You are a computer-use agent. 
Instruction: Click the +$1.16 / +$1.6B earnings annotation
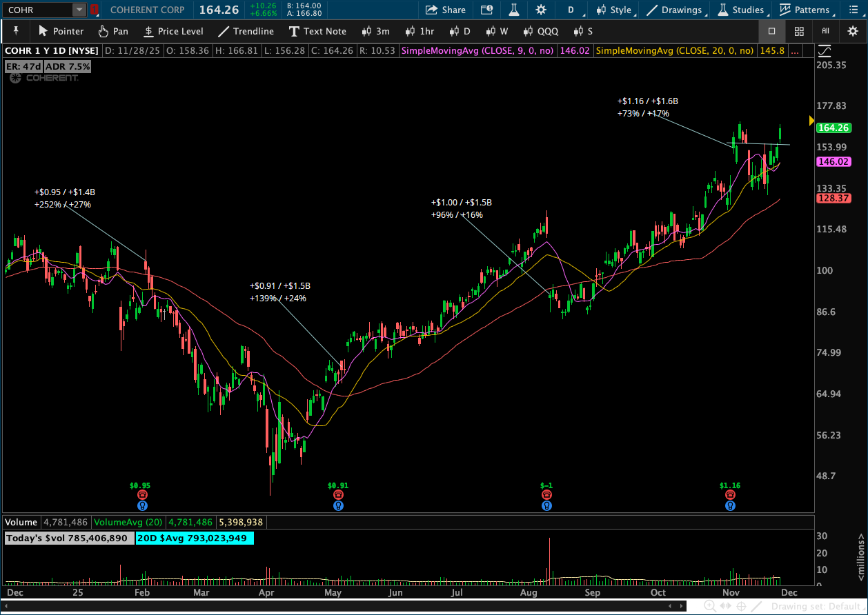(648, 108)
